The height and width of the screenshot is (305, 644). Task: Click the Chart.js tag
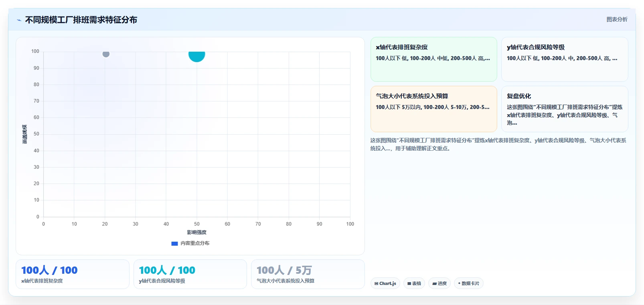click(x=385, y=283)
